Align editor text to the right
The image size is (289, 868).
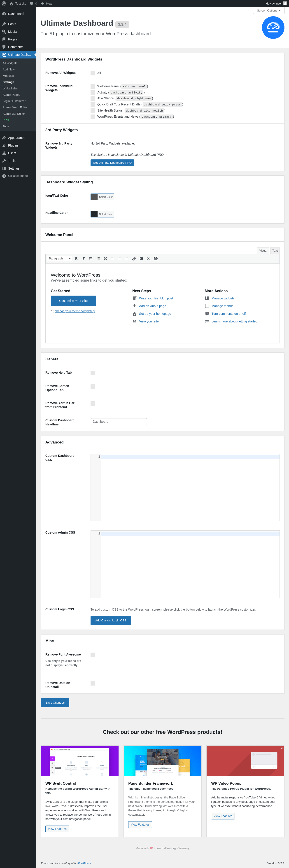coord(127,259)
